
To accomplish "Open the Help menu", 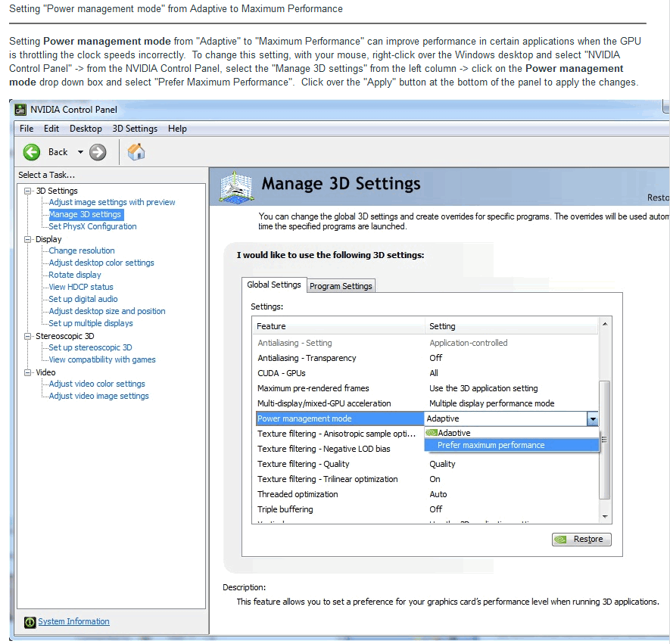I will pos(177,129).
